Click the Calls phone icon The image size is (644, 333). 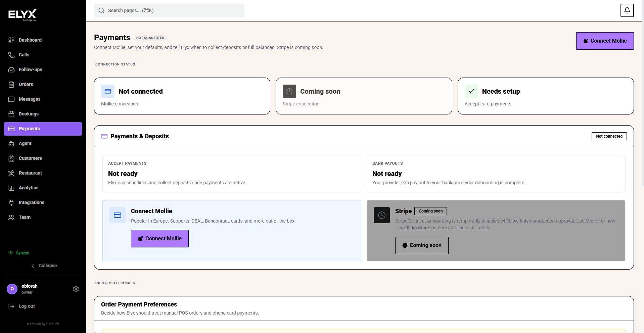pyautogui.click(x=11, y=55)
